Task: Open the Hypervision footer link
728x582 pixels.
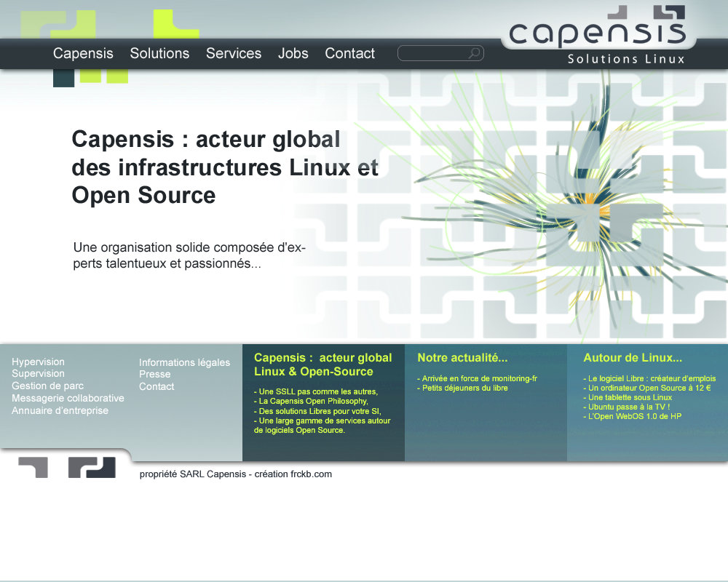Action: click(x=38, y=362)
